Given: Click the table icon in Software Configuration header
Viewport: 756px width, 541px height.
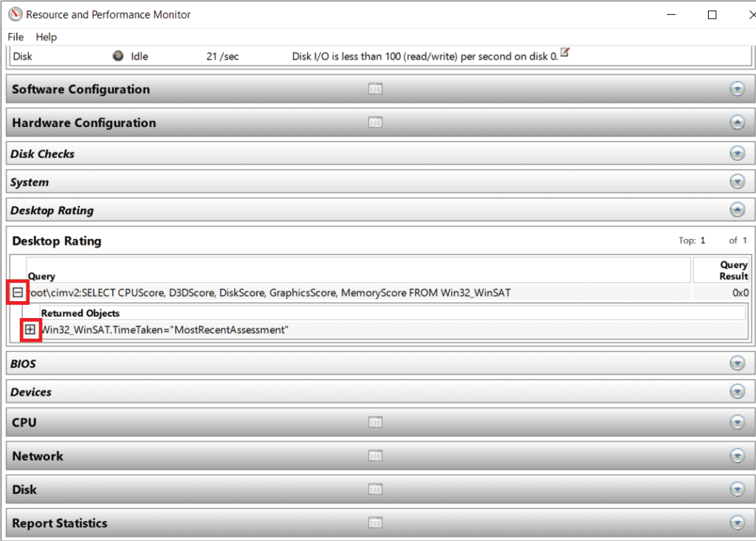Looking at the screenshot, I should coord(375,89).
